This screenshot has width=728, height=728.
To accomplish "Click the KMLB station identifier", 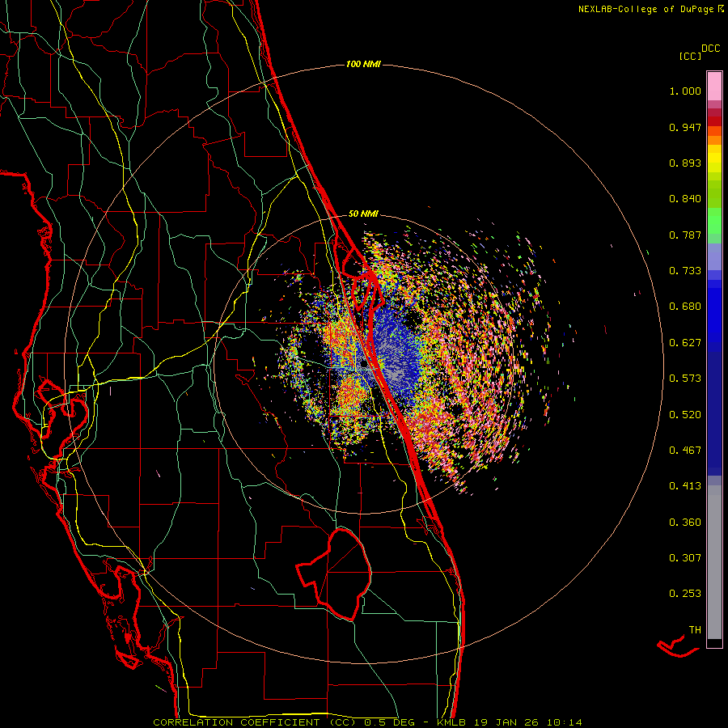I will click(x=451, y=722).
